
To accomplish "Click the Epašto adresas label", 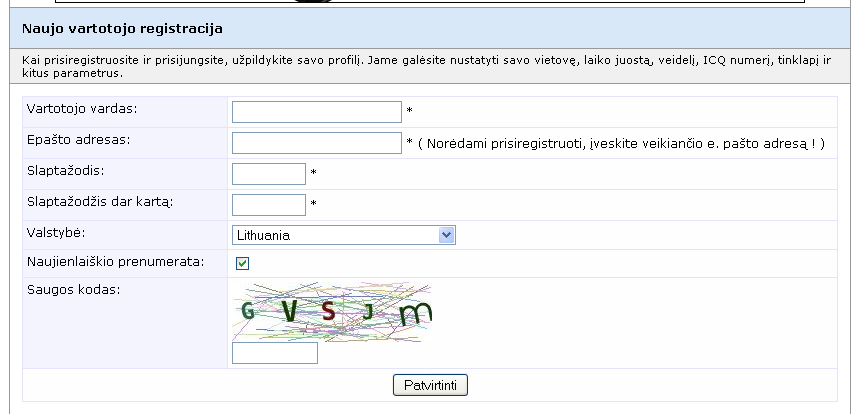I will coord(79,140).
